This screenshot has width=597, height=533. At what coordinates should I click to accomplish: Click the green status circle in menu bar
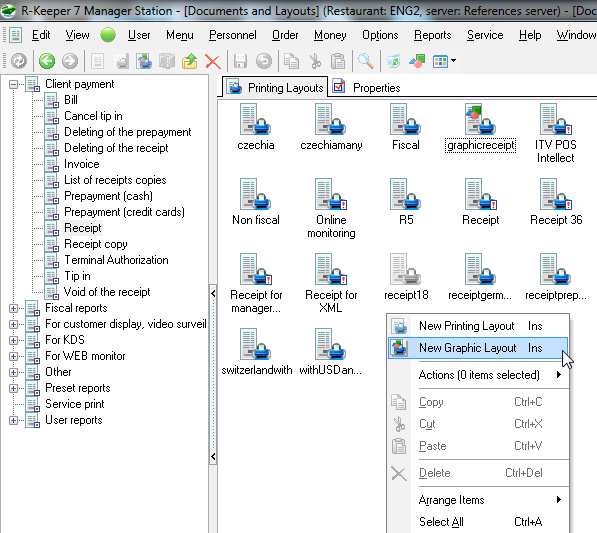[108, 35]
